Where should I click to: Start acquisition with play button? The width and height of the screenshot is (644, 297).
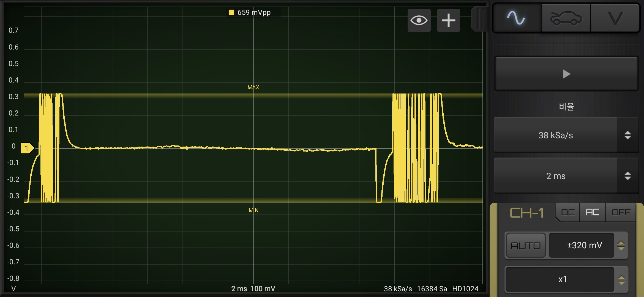tap(566, 74)
